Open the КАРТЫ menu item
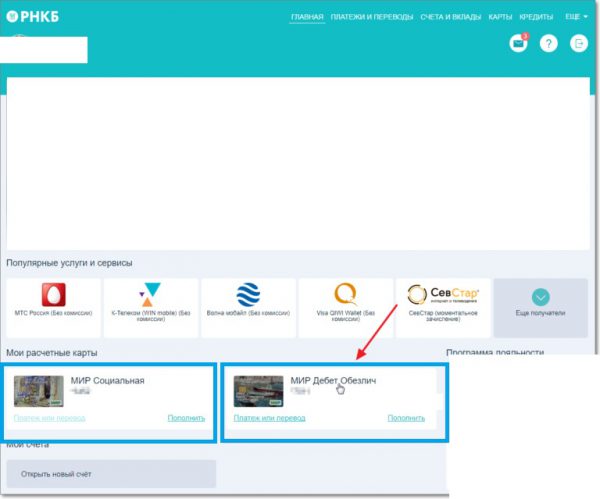The height and width of the screenshot is (499, 600). click(500, 17)
